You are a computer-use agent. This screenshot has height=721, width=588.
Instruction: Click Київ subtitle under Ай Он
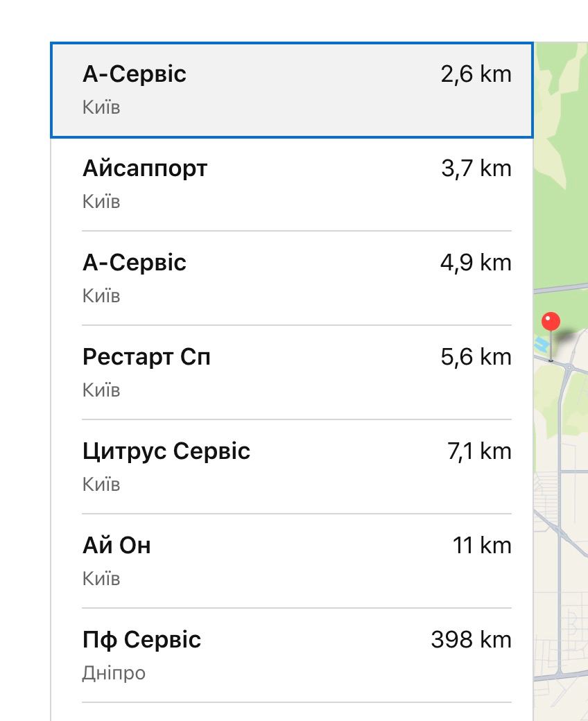(101, 578)
